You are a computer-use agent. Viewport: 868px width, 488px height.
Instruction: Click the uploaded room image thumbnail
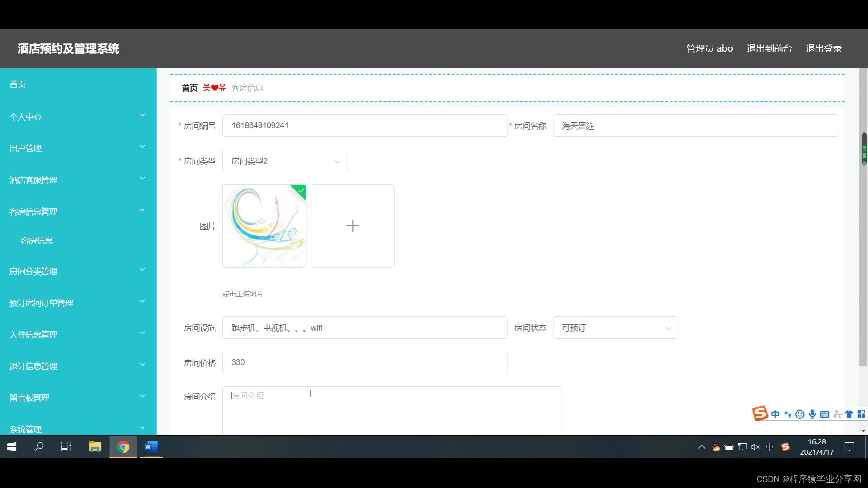point(264,226)
